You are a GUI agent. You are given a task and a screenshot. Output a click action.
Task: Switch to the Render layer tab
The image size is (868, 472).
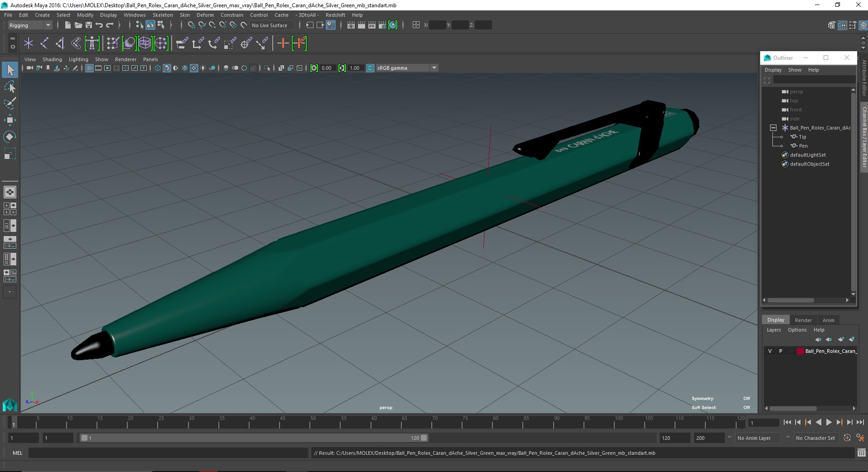[x=803, y=320]
